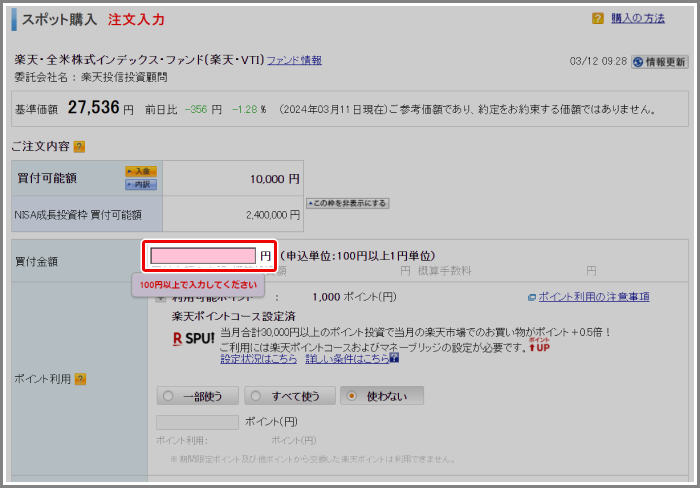
Task: Click the help icon next to ポイント利用
Action: point(80,379)
